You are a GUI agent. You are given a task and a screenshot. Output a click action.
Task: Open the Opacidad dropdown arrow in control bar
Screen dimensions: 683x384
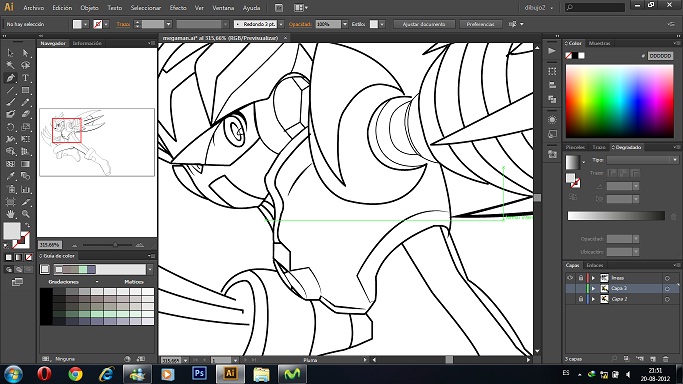[x=345, y=24]
